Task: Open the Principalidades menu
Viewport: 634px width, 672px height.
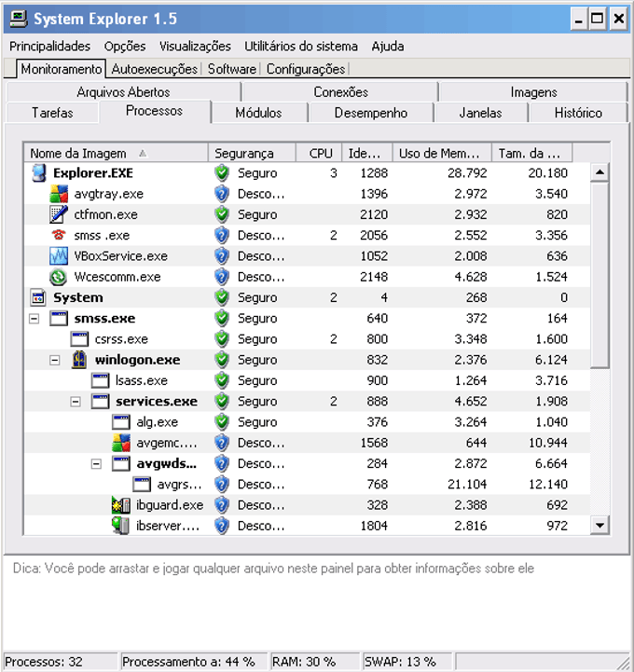Action: pos(49,47)
